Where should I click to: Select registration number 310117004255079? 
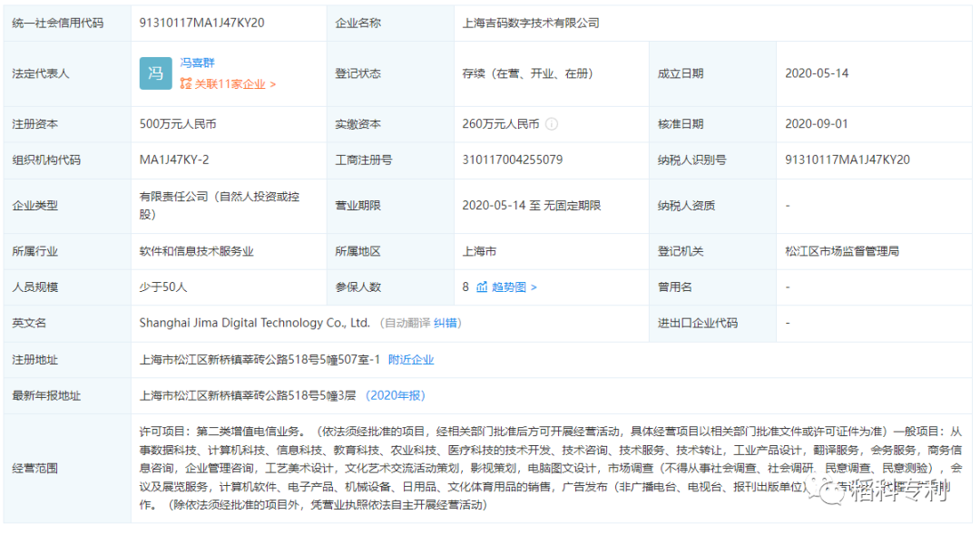coord(513,160)
